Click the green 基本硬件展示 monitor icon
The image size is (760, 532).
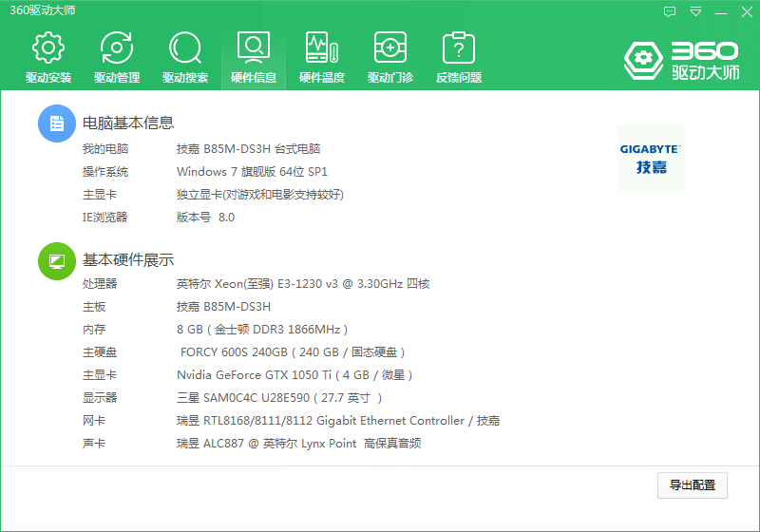pos(56,260)
